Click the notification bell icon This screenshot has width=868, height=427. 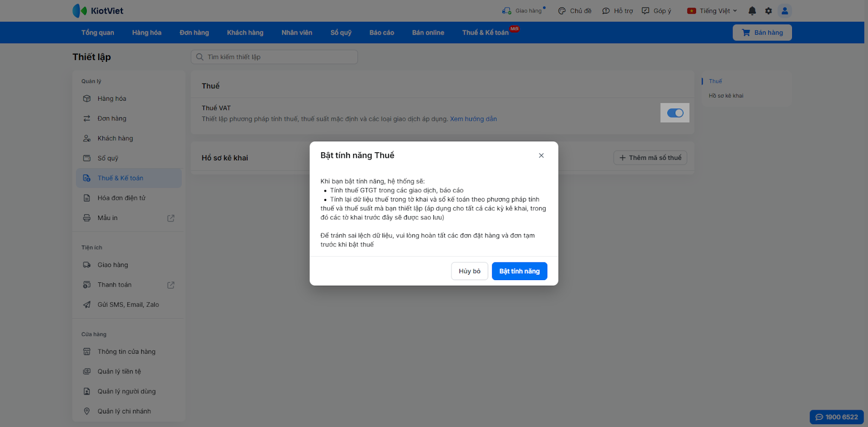[x=752, y=11]
